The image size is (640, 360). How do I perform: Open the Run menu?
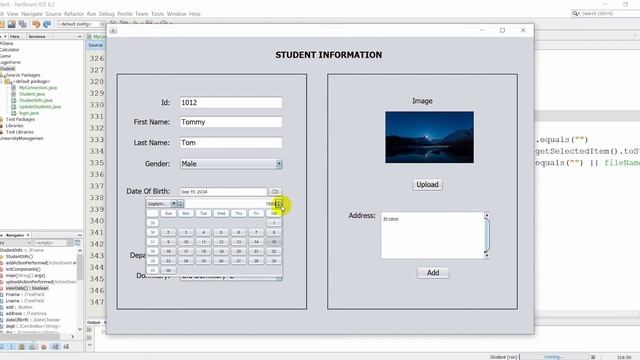pos(91,14)
